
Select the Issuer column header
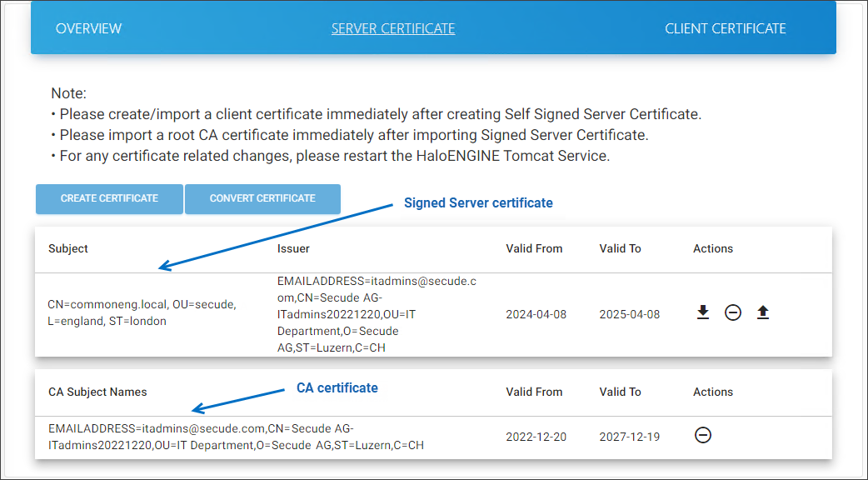point(293,248)
